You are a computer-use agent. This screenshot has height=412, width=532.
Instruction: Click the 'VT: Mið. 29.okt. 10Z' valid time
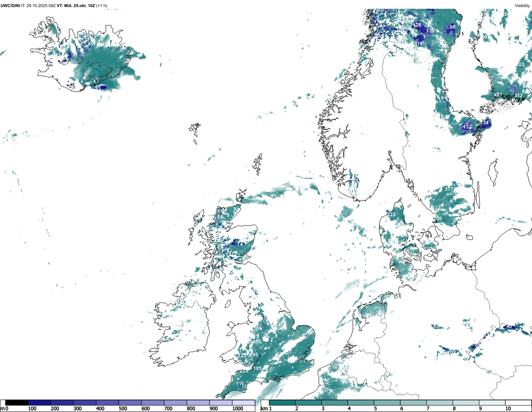(x=76, y=6)
